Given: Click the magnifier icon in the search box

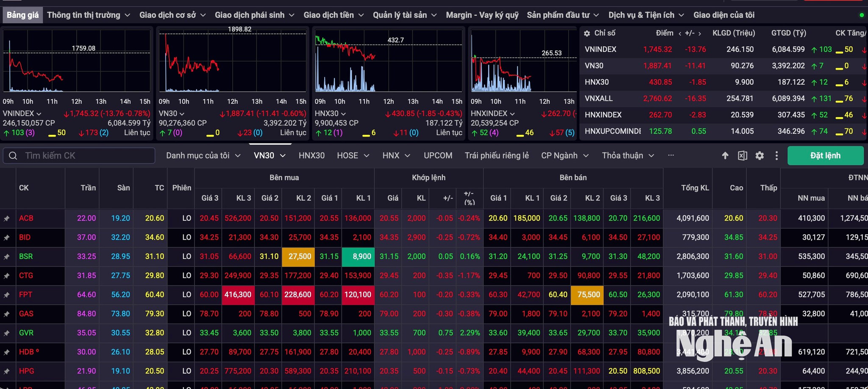Looking at the screenshot, I should (13, 156).
